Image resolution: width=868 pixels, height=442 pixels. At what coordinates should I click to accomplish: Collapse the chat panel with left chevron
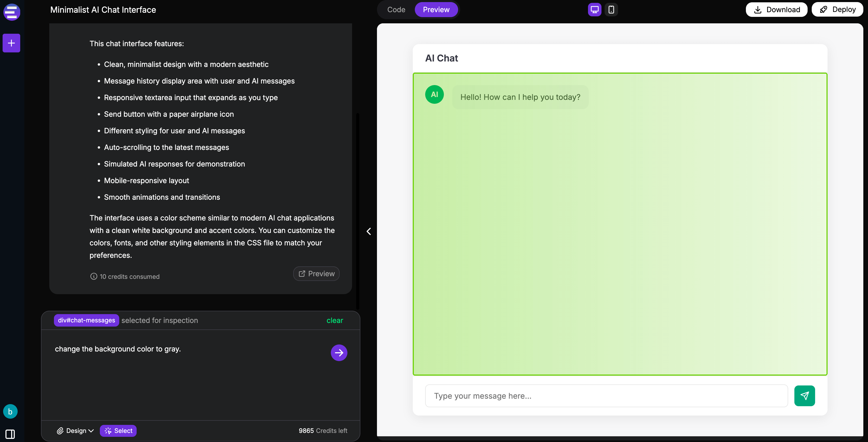coord(369,231)
